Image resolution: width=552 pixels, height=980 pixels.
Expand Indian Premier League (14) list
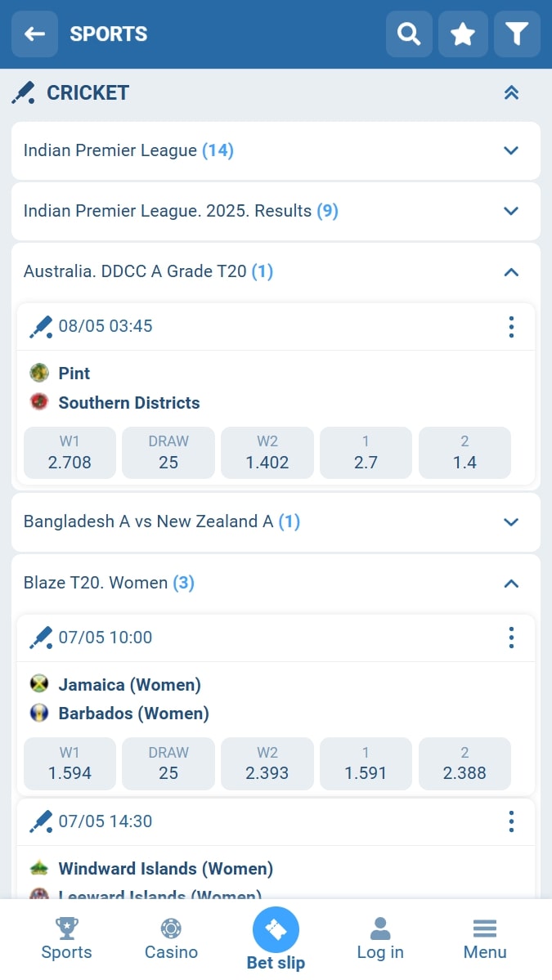(511, 150)
